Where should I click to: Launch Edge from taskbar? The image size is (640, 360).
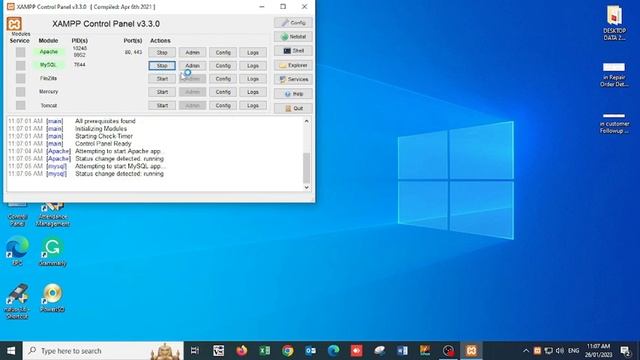(x=333, y=351)
